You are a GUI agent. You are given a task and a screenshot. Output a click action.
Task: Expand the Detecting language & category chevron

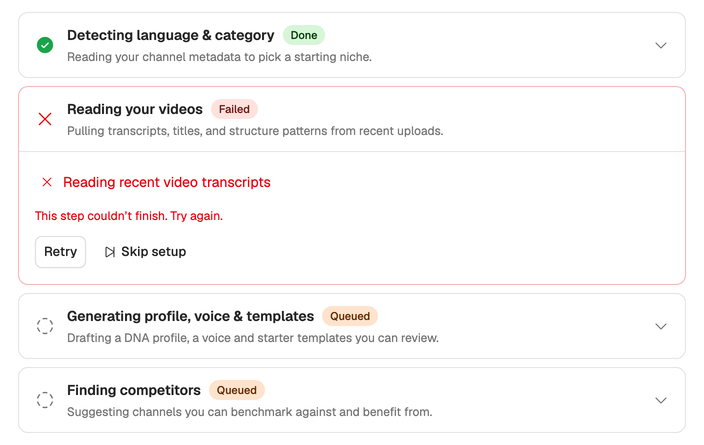(660, 45)
